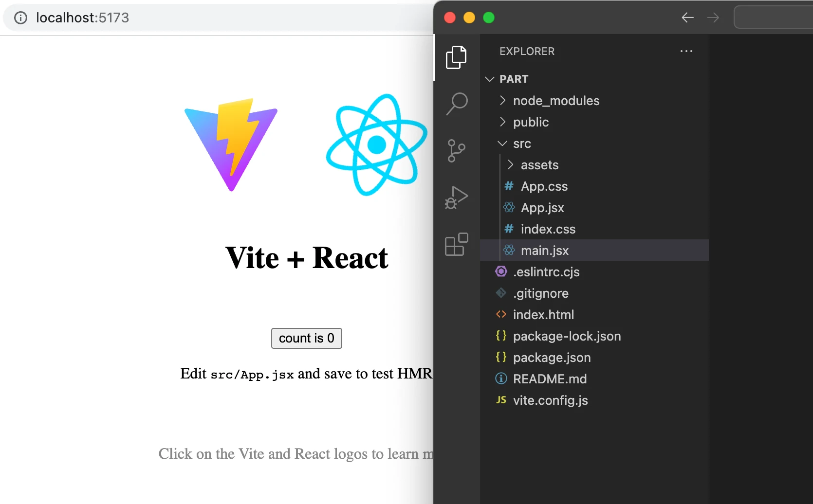Click the info icon beside README.md
Viewport: 813px width, 504px height.
point(501,378)
